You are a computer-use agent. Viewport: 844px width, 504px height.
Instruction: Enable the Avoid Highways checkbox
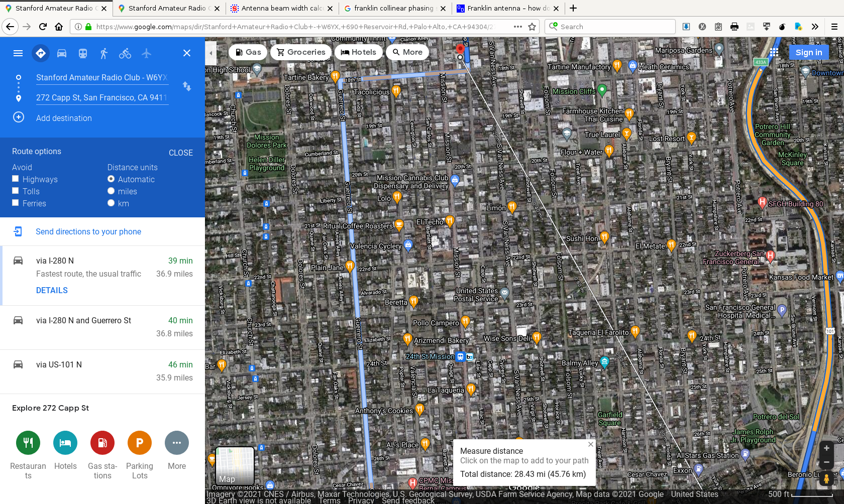[16, 179]
